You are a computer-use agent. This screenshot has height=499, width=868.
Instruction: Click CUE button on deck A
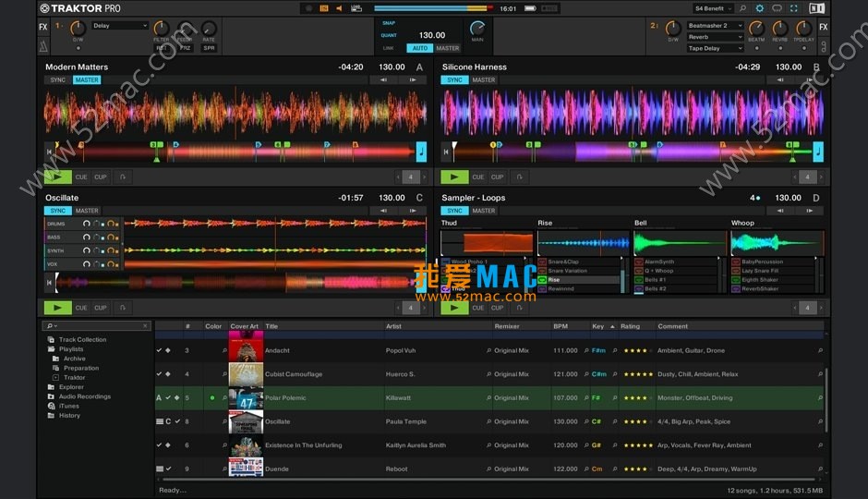pyautogui.click(x=81, y=177)
